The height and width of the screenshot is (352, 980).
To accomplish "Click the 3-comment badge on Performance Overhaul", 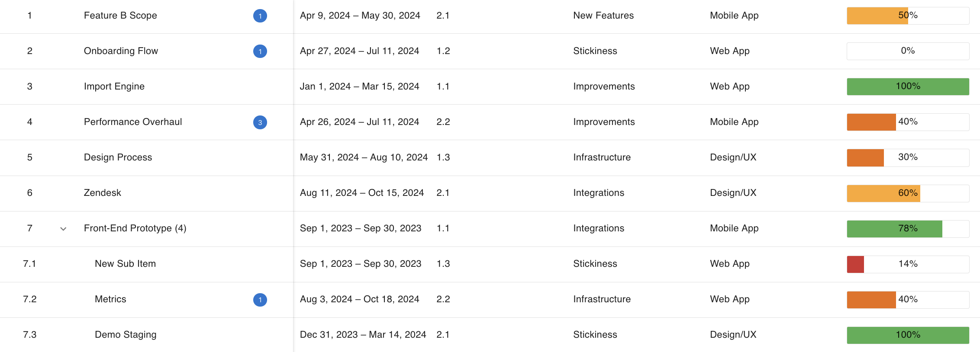I will pos(260,122).
